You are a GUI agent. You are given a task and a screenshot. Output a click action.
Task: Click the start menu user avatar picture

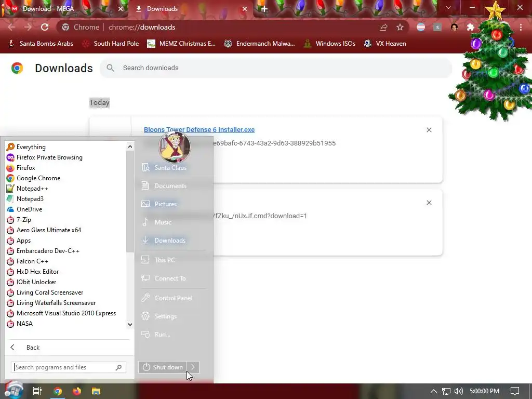175,147
